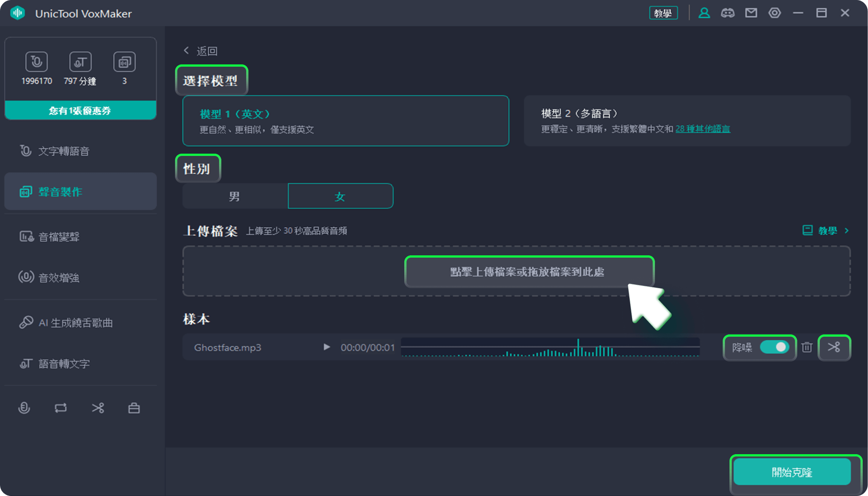Screen dimensions: 868x496
Task: Open the Discord community icon
Action: point(728,13)
